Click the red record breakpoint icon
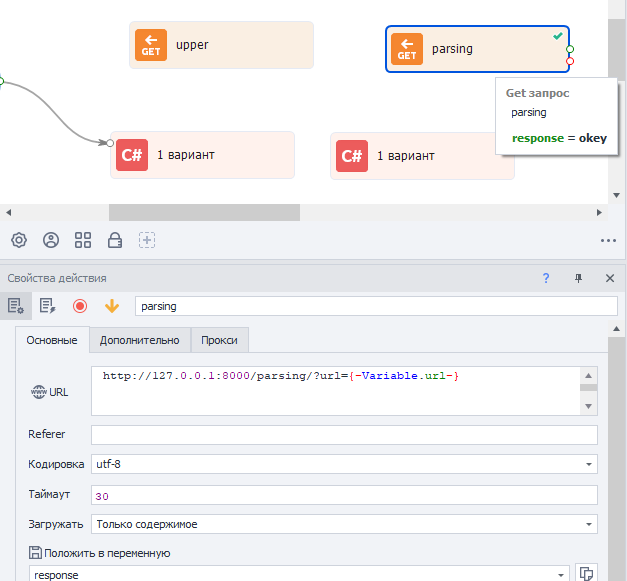The width and height of the screenshot is (627, 581). (80, 306)
